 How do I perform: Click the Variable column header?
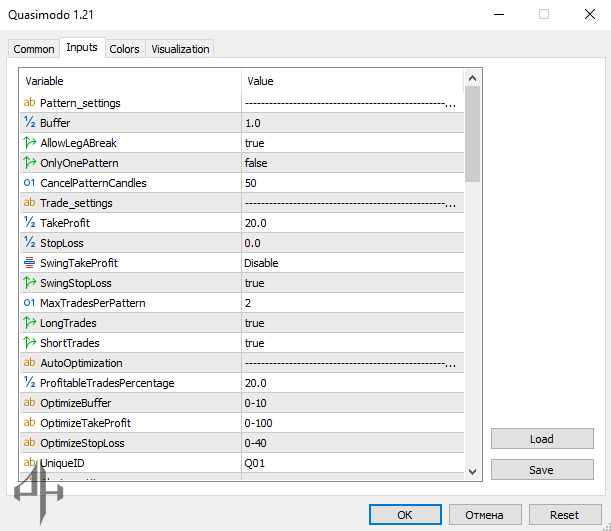pos(131,81)
